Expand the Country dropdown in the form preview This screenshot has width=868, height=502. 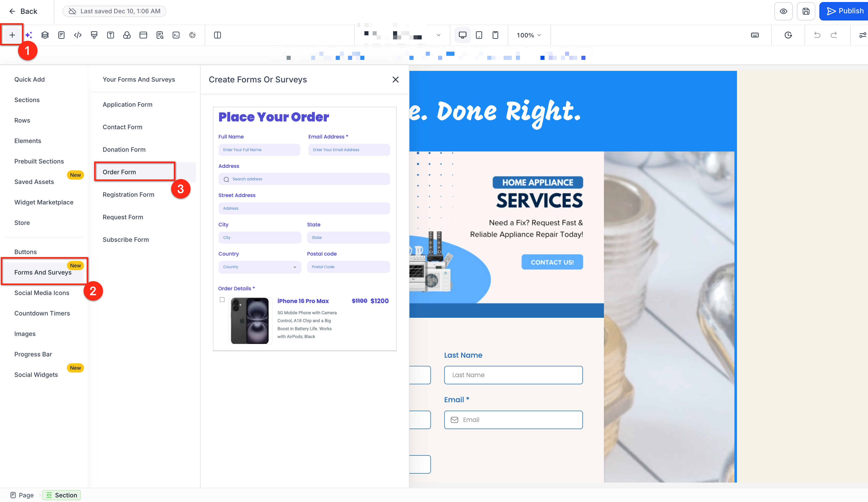tap(260, 267)
